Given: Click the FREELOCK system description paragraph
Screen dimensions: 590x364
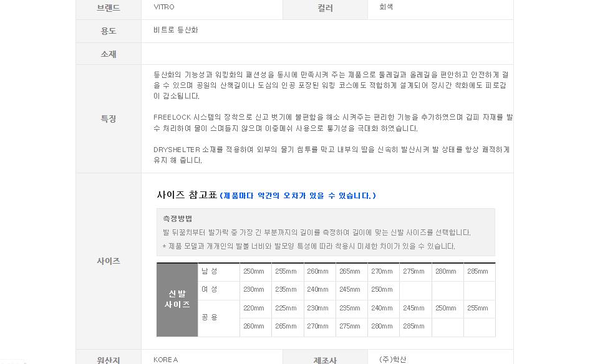Looking at the screenshot, I should point(332,123).
